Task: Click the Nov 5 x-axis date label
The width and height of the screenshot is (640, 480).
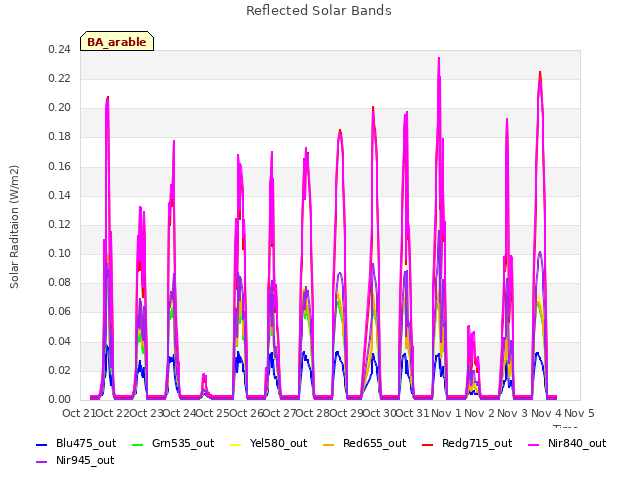Action: tap(579, 413)
